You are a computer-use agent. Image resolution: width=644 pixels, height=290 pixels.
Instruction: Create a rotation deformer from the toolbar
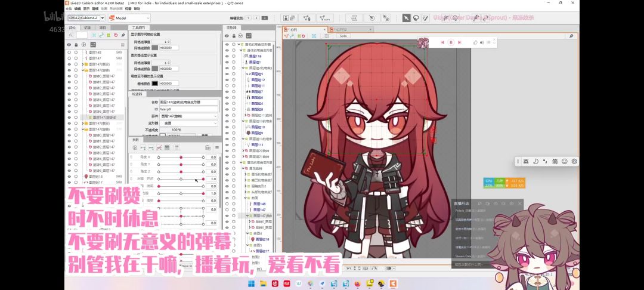pyautogui.click(x=371, y=18)
